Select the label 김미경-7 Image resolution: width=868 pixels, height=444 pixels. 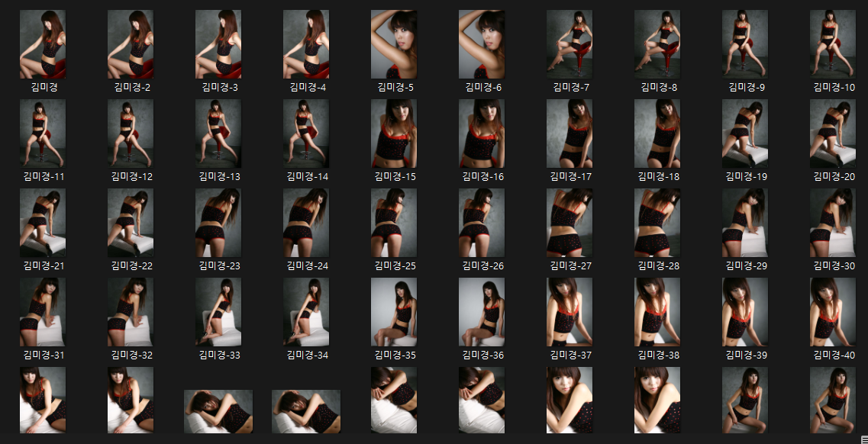pyautogui.click(x=570, y=86)
